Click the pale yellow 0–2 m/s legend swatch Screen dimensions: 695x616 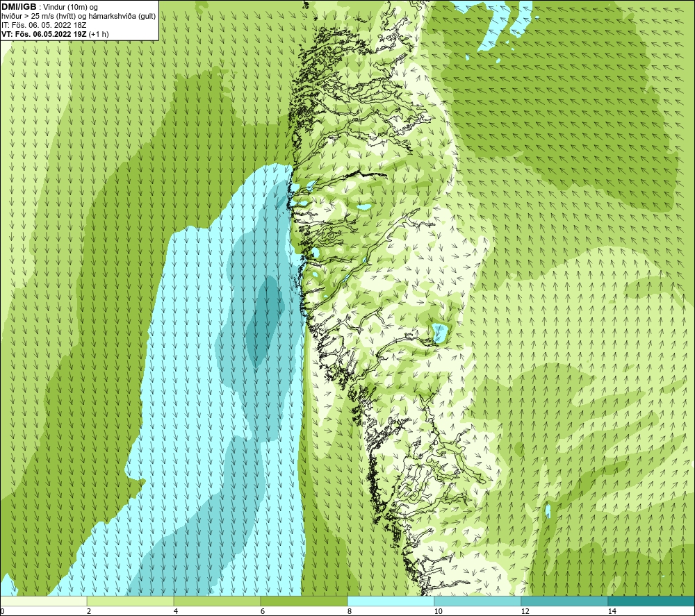[x=43, y=601]
